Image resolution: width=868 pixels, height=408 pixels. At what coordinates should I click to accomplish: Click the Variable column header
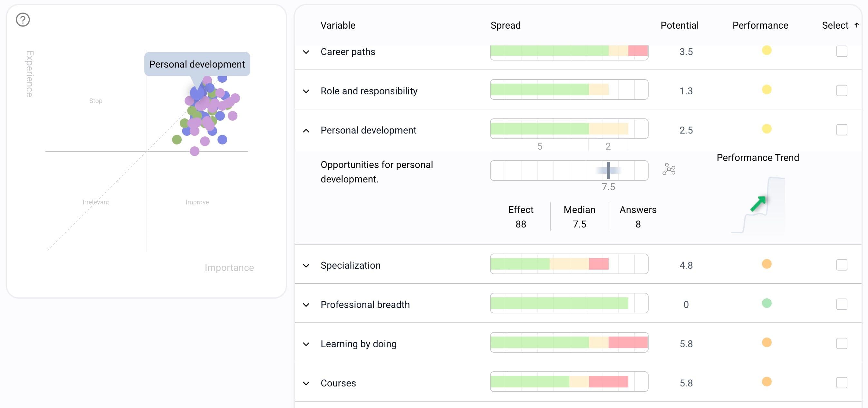point(338,25)
